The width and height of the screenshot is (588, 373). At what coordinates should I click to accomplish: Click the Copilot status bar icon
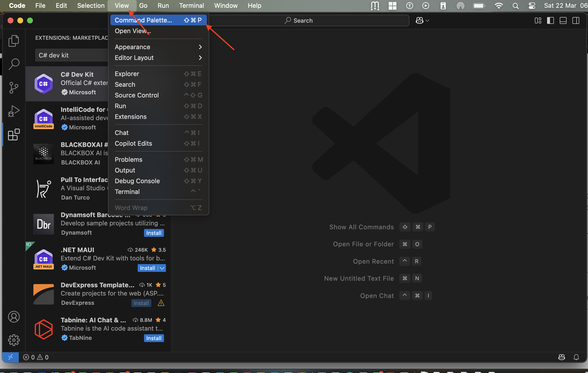point(561,357)
